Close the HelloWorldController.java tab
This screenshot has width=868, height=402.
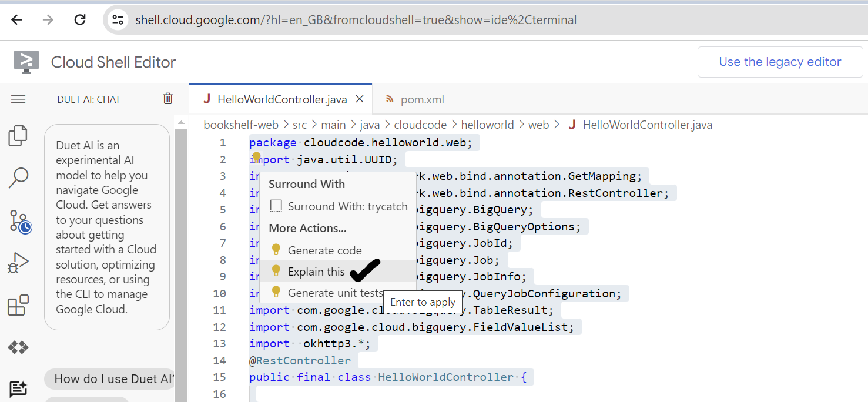point(360,99)
